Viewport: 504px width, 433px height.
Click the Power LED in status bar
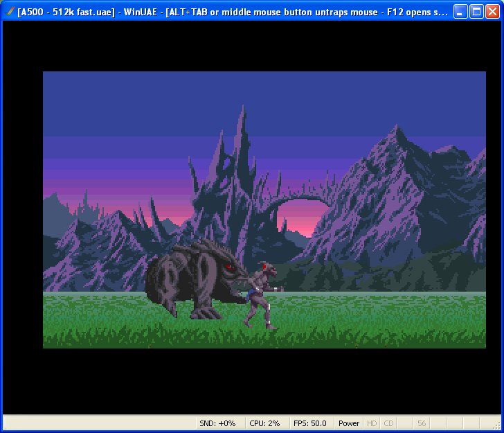click(349, 423)
